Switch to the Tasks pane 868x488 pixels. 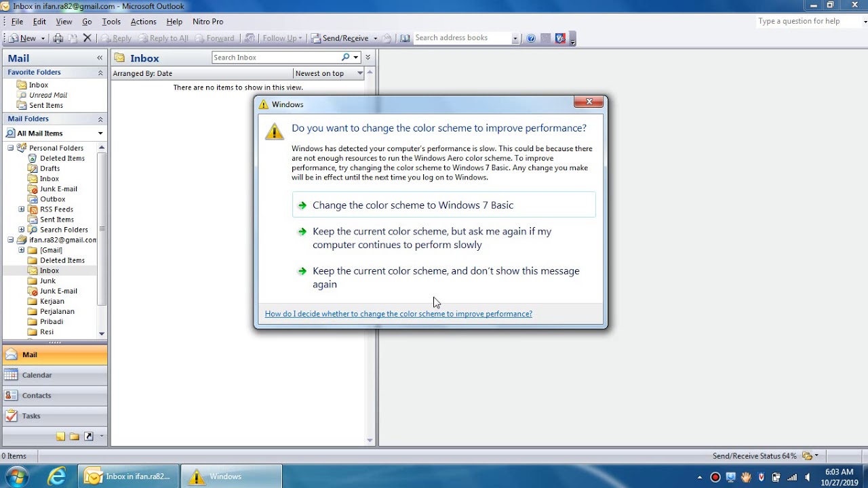coord(55,415)
